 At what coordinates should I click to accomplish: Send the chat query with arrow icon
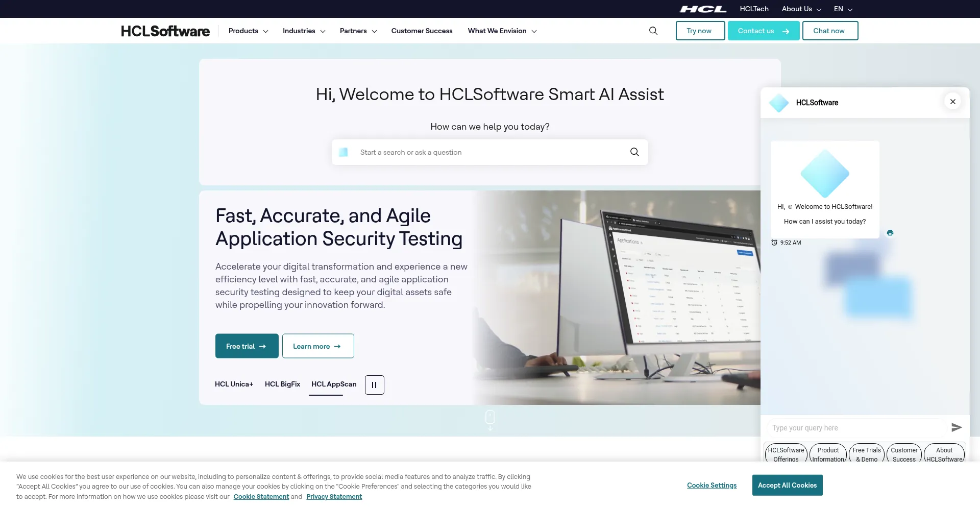tap(957, 427)
